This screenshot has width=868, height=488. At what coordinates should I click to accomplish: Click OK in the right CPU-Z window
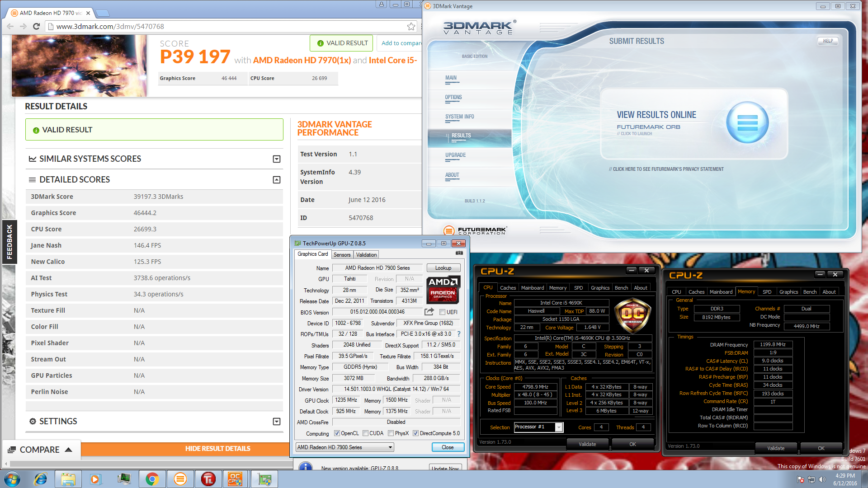tap(821, 448)
